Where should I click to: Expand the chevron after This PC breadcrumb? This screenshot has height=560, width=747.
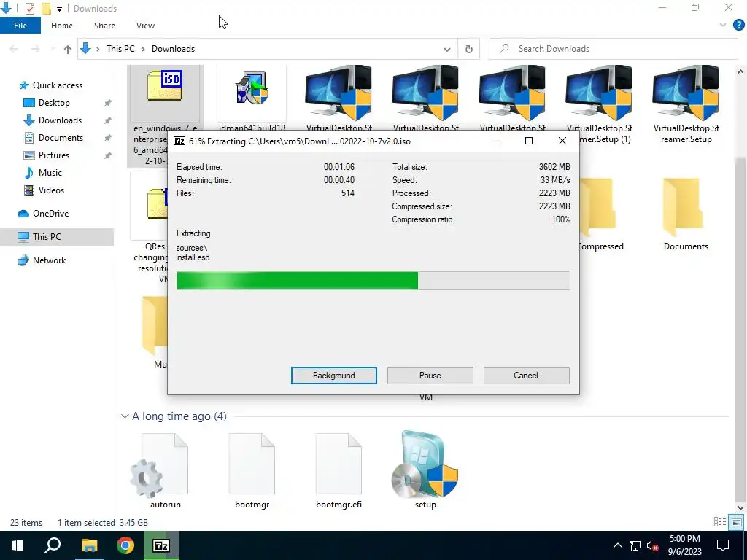pos(143,49)
